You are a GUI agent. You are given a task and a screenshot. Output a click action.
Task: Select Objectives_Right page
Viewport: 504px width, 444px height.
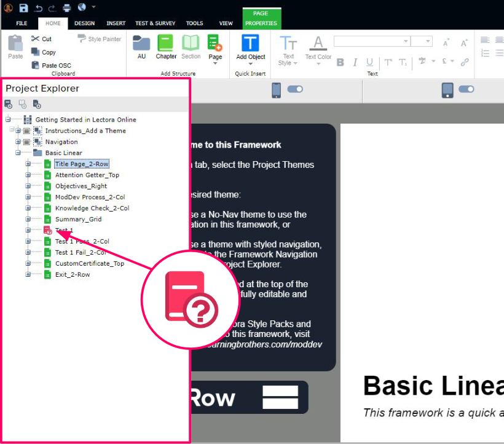tap(81, 186)
